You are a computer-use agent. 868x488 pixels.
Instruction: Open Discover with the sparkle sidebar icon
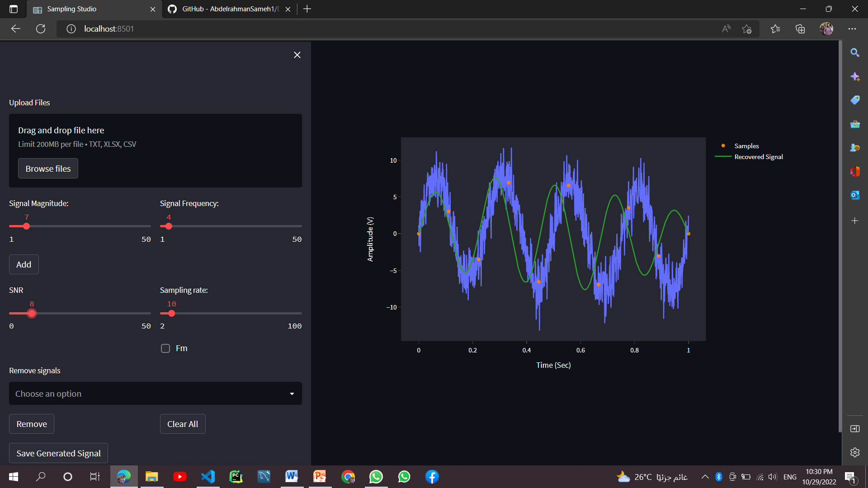coord(854,76)
